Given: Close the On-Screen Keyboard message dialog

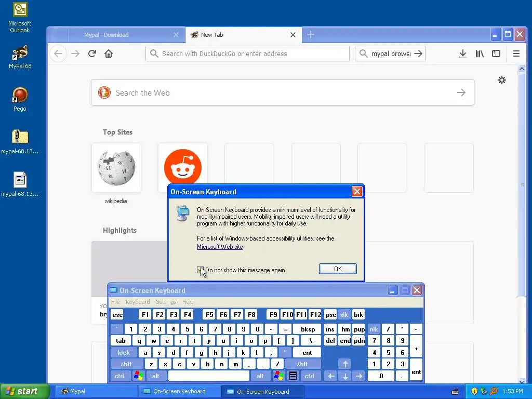Looking at the screenshot, I should pos(357,192).
